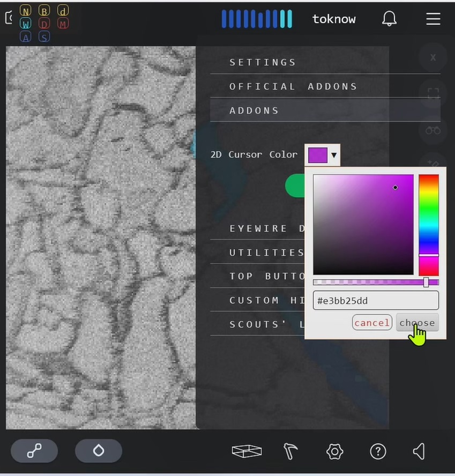Viewport: 455px width, 476px height.
Task: Open settings via the bottom gear icon
Action: pyautogui.click(x=334, y=451)
